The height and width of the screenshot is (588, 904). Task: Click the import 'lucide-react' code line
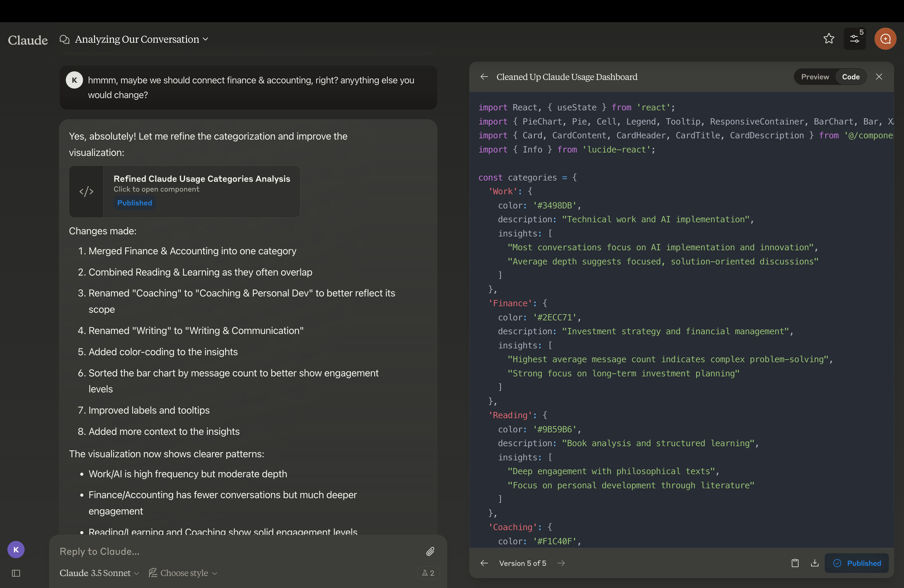click(x=566, y=149)
